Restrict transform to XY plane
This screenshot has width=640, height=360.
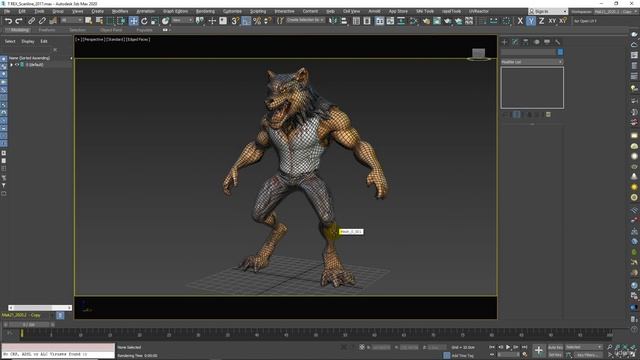(x=552, y=21)
